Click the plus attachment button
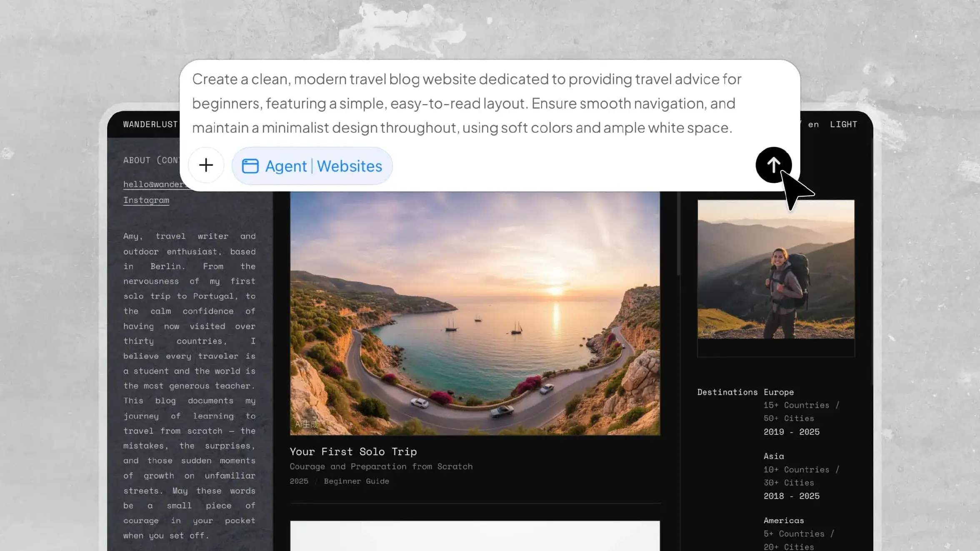 206,165
